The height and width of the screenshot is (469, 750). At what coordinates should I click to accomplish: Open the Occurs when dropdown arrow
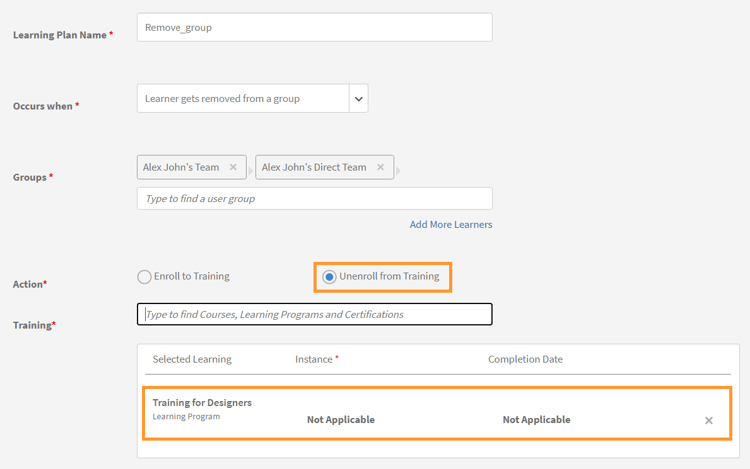point(358,99)
